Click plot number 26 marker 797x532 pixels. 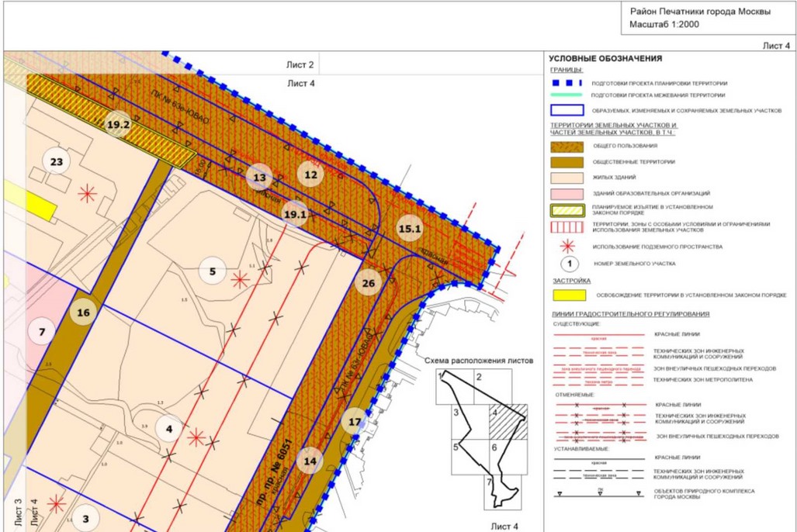pyautogui.click(x=369, y=283)
